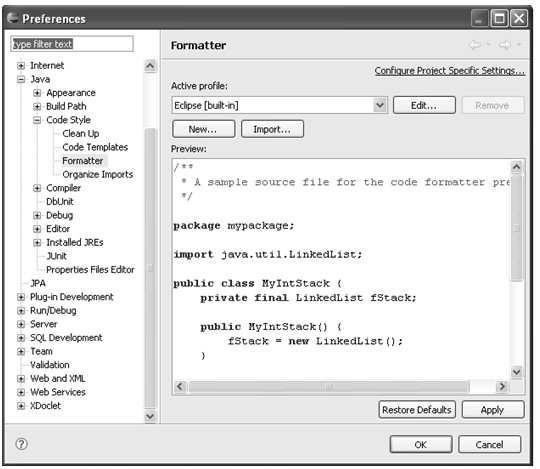
Task: Click the type filter text field
Action: point(72,44)
